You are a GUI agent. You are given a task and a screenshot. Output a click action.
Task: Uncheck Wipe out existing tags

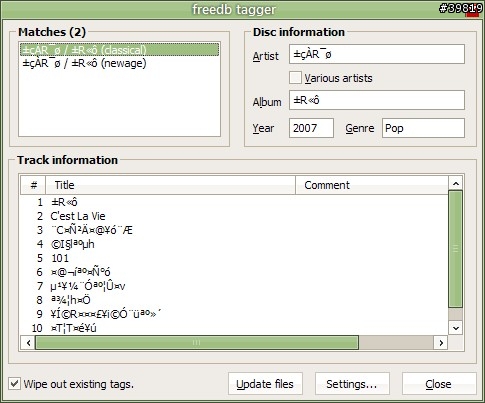pyautogui.click(x=14, y=384)
